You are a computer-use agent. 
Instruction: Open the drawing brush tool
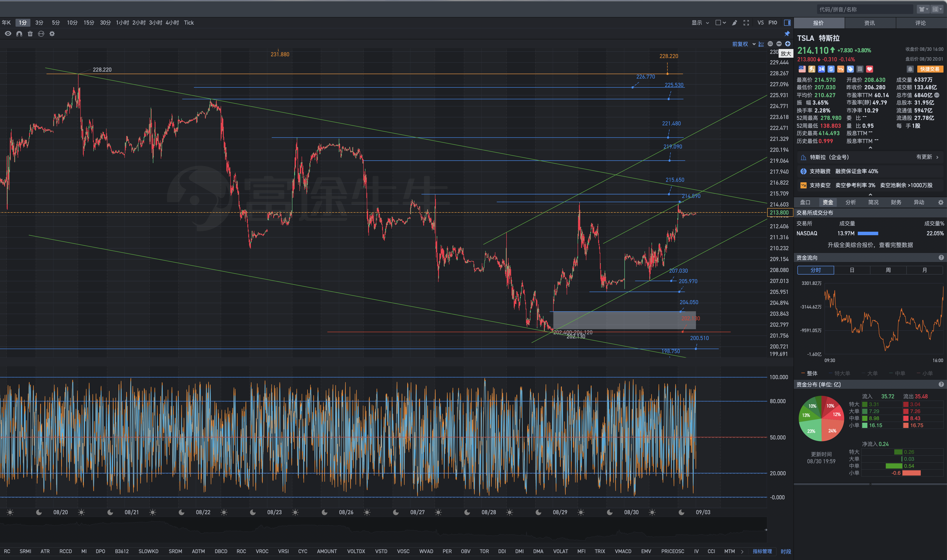[x=734, y=23]
